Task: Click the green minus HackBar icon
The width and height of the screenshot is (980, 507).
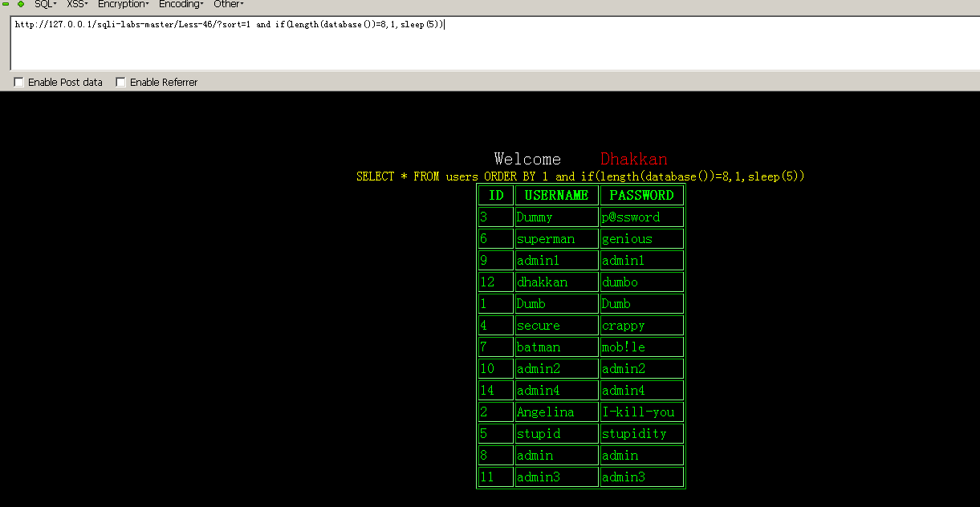Action: pos(6,4)
